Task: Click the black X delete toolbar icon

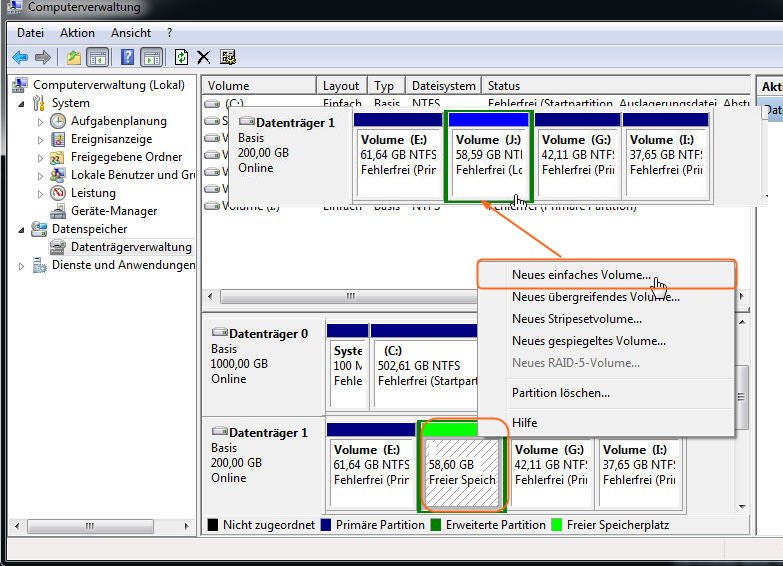Action: [203, 57]
